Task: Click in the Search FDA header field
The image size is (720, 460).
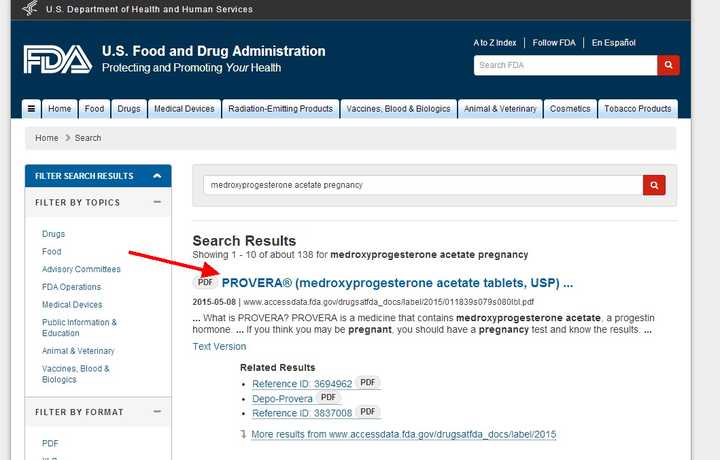Action: [x=566, y=65]
